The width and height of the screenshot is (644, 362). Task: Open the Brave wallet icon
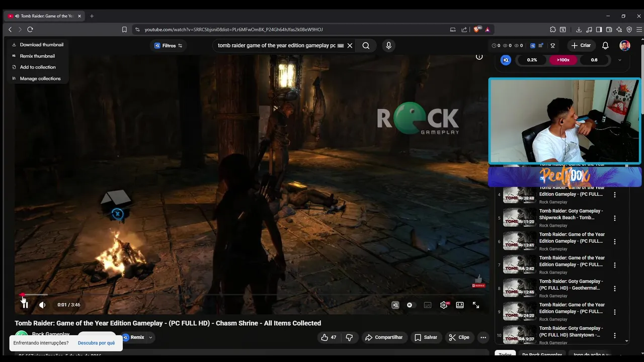[609, 30]
